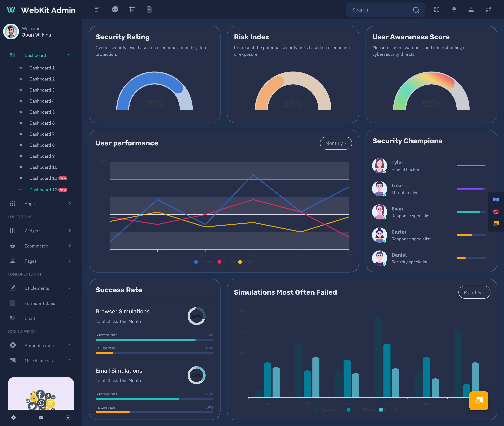504x426 pixels.
Task: Click the WebKit Admin logo icon
Action: pos(11,10)
